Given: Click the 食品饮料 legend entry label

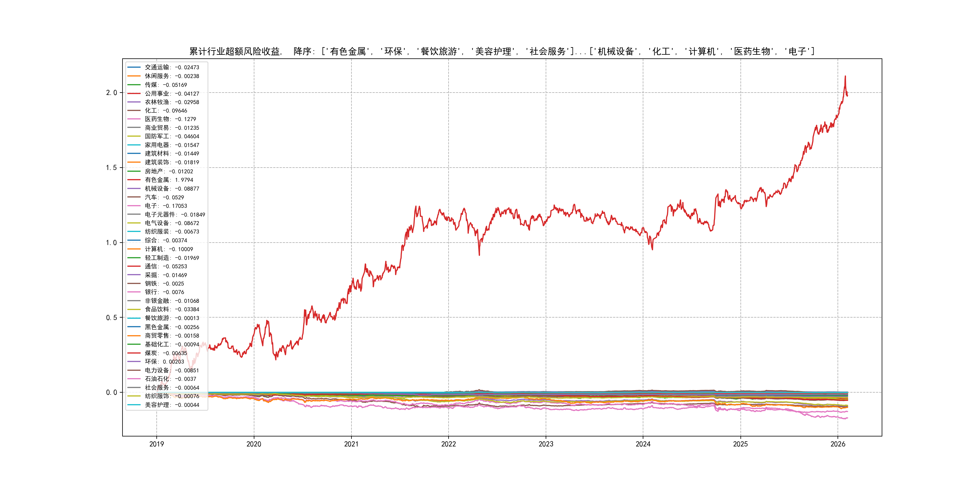Looking at the screenshot, I should coord(172,309).
